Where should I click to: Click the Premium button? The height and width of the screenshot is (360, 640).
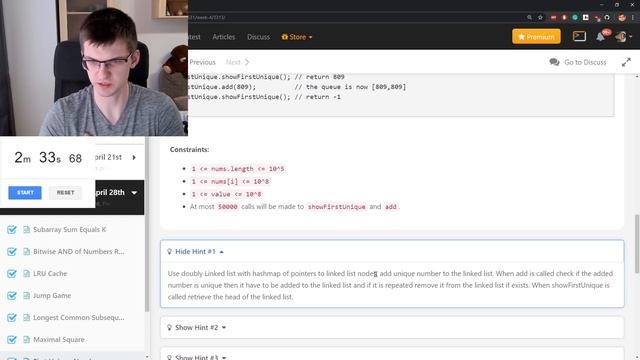click(x=536, y=36)
